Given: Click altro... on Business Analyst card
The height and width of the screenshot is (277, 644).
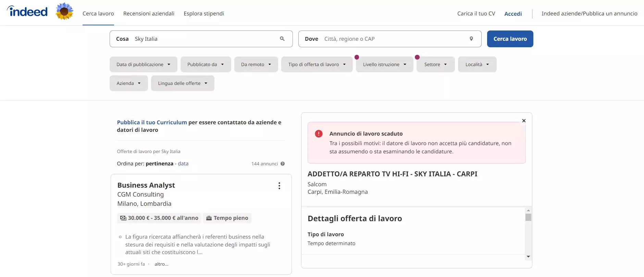Looking at the screenshot, I should click(x=161, y=264).
